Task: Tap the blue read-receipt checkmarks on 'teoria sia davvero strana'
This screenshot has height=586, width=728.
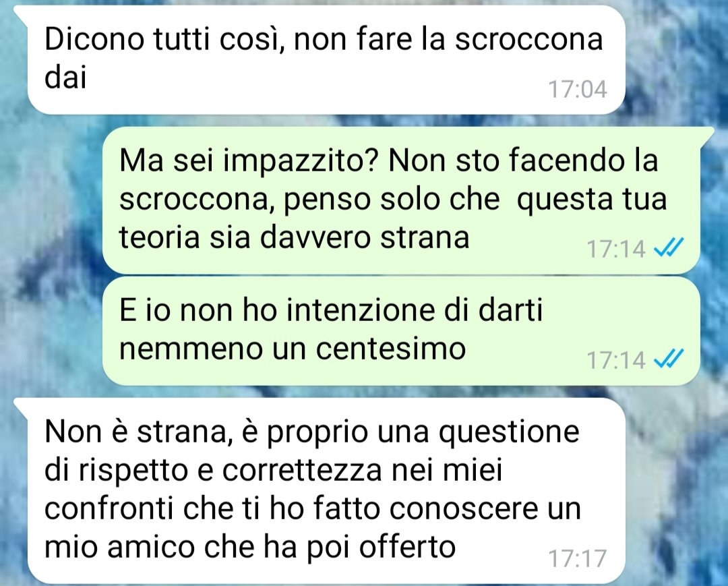Action: click(x=668, y=247)
